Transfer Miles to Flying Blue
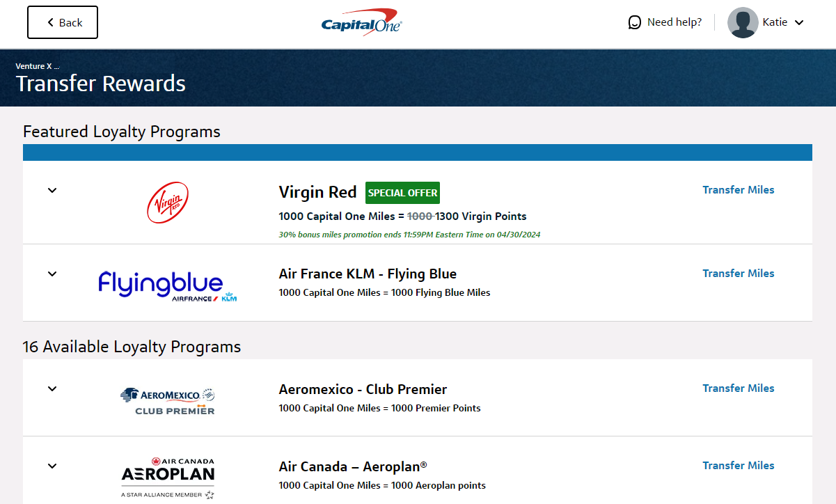This screenshot has width=836, height=504. coord(738,273)
